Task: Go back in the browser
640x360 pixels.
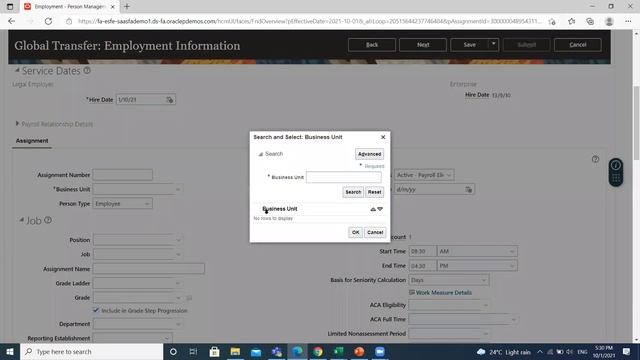Action: click(x=11, y=21)
